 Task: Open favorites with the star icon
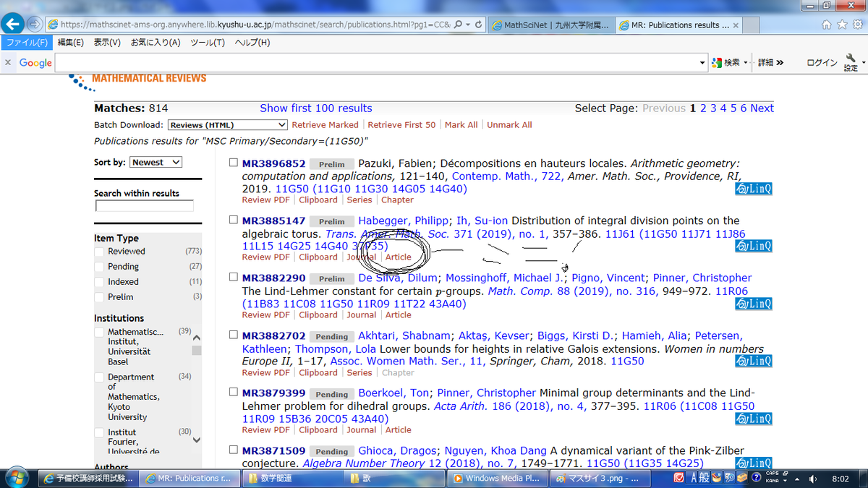click(x=841, y=24)
